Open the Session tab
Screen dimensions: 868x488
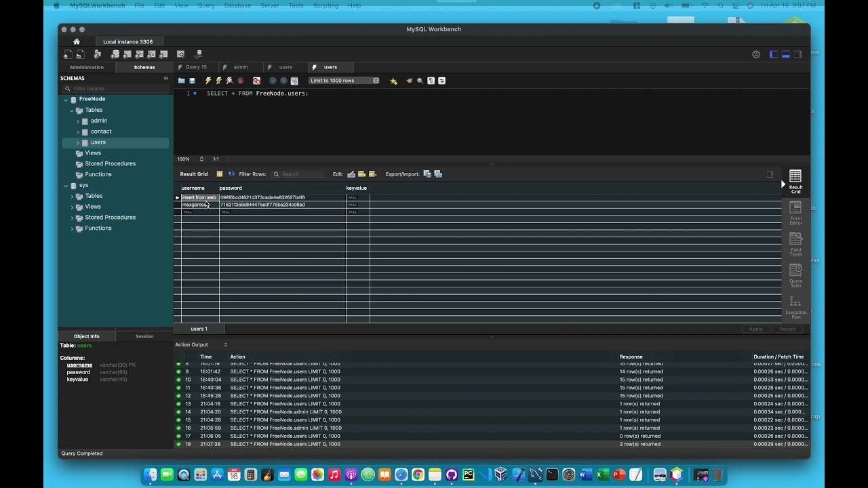click(144, 336)
